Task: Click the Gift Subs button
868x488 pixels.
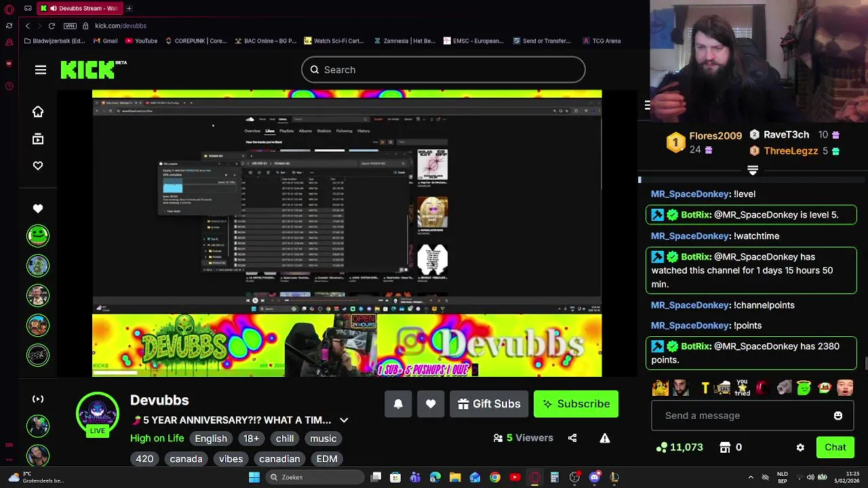Action: [489, 404]
